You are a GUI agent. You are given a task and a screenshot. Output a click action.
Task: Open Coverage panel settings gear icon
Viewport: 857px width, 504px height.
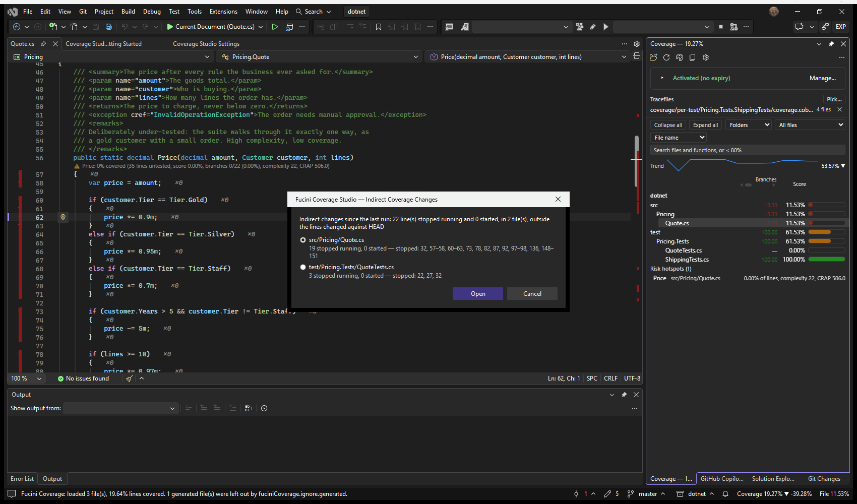point(706,57)
